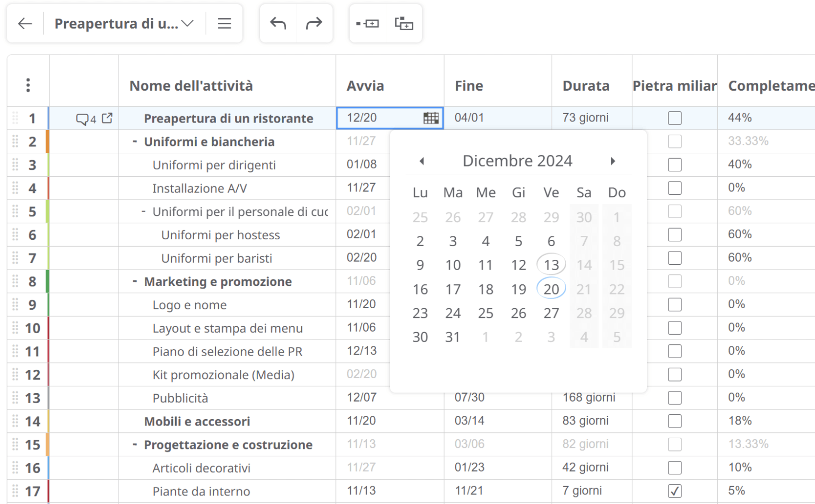Toggle milestone checkbox for Installazione A/V row
This screenshot has width=815, height=504.
click(674, 188)
